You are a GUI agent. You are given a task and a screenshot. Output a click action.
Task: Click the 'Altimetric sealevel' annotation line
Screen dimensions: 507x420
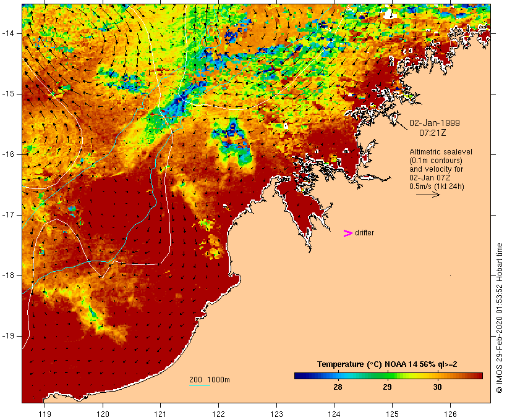tap(441, 152)
